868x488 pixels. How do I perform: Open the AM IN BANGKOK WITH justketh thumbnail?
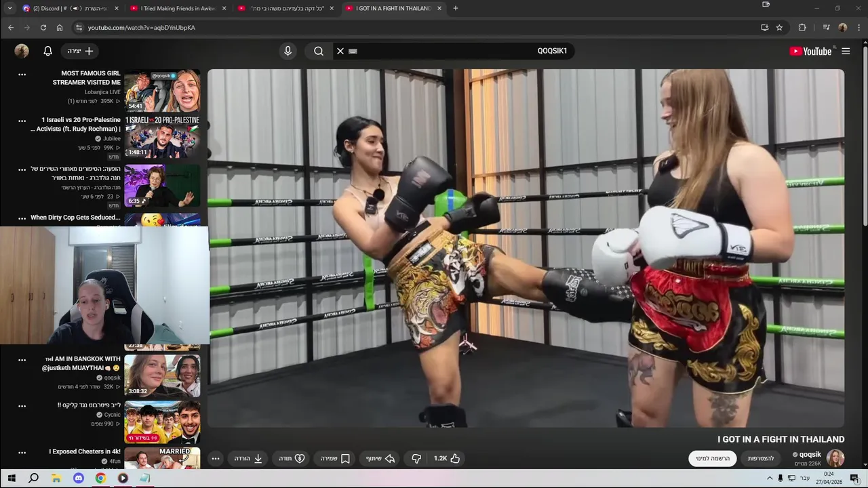pos(162,376)
